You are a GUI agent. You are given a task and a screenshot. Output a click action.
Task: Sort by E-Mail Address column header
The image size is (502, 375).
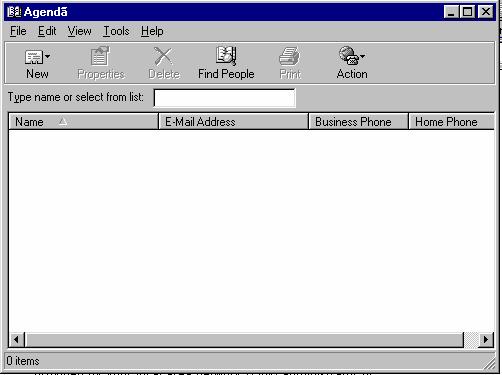click(233, 122)
